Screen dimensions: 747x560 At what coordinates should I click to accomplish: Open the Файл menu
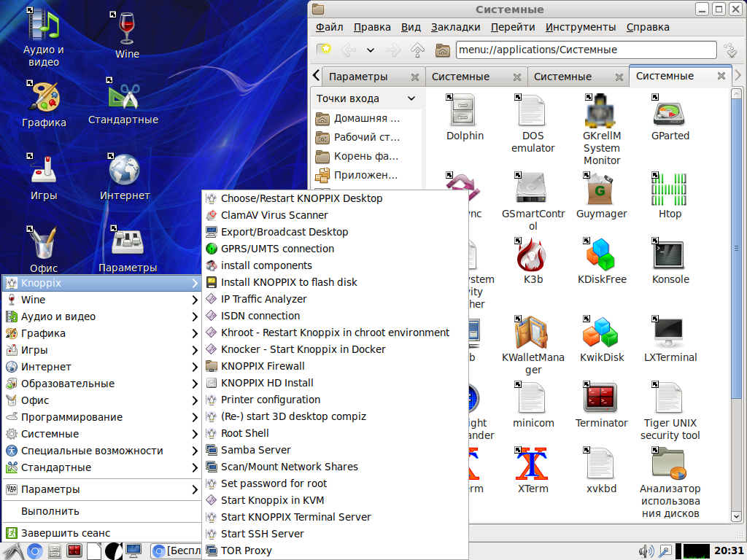tap(329, 27)
